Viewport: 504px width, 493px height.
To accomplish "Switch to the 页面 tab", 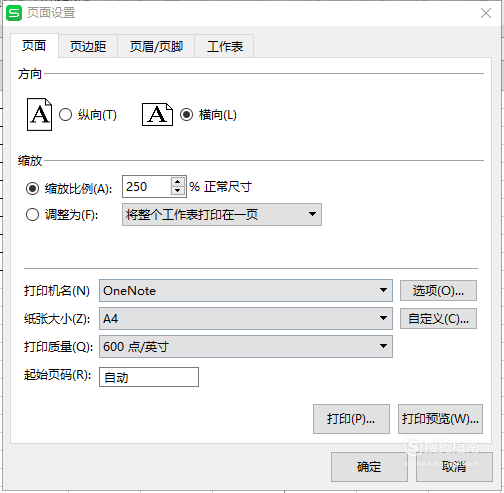I will coord(34,46).
